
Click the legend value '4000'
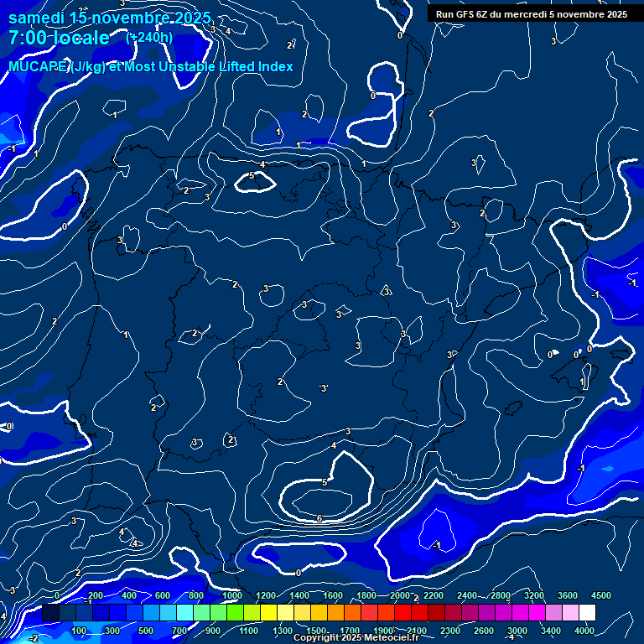(584, 631)
